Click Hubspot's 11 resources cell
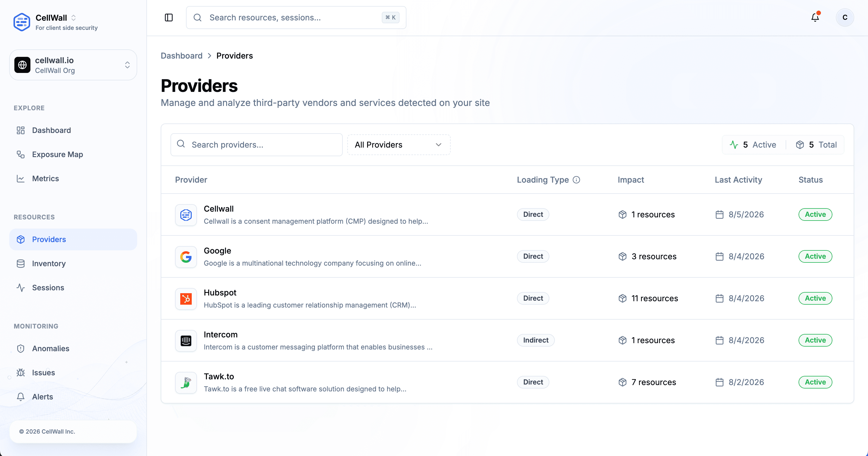Image resolution: width=868 pixels, height=456 pixels. [x=648, y=298]
